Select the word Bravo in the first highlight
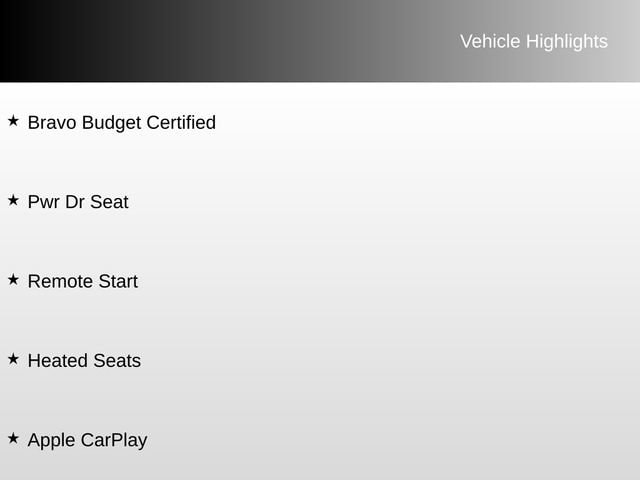The image size is (640, 480). (52, 122)
